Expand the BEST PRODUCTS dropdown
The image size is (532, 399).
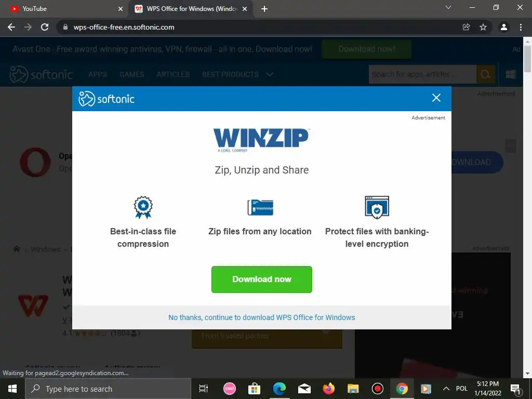point(237,74)
